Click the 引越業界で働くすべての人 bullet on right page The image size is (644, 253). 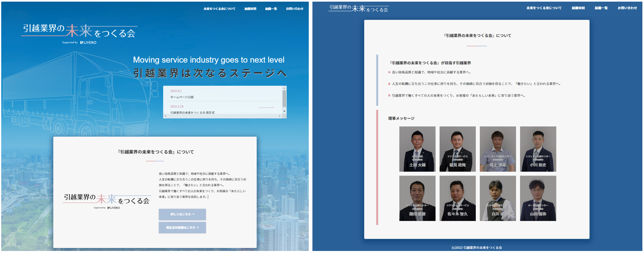pos(457,96)
